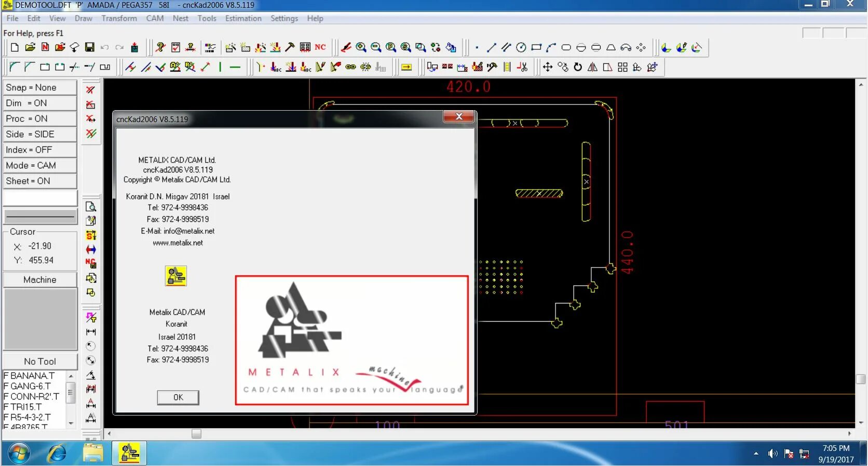Screen dimensions: 868x466
Task: Click the red NC generate icon
Action: tap(320, 47)
